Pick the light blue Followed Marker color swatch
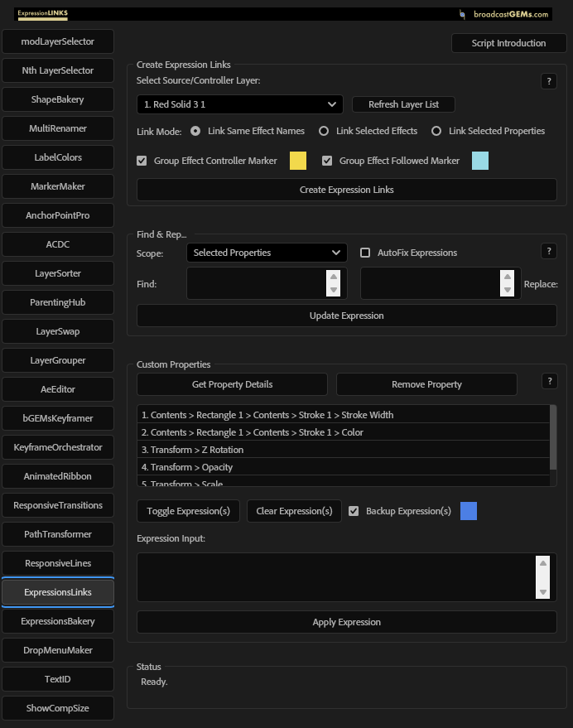 coord(480,161)
